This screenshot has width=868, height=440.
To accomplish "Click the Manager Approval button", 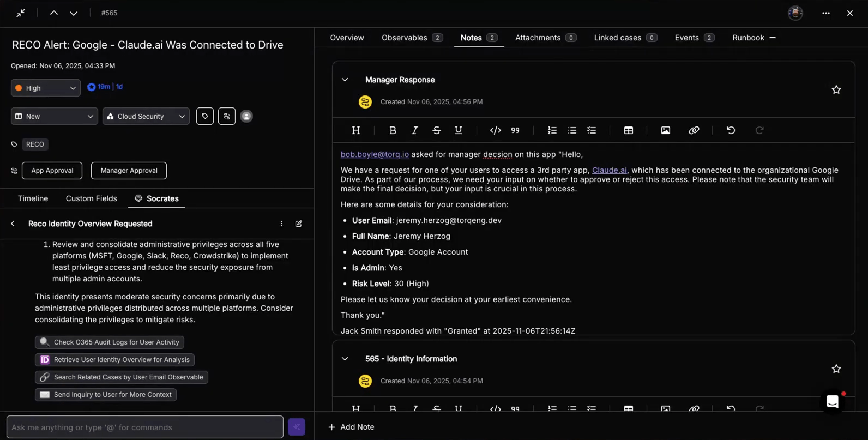I will coord(129,171).
